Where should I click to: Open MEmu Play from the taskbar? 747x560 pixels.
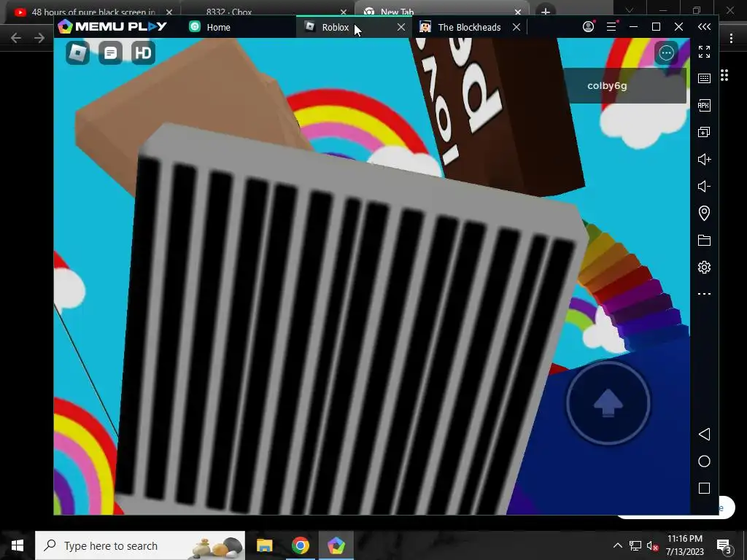click(x=336, y=545)
